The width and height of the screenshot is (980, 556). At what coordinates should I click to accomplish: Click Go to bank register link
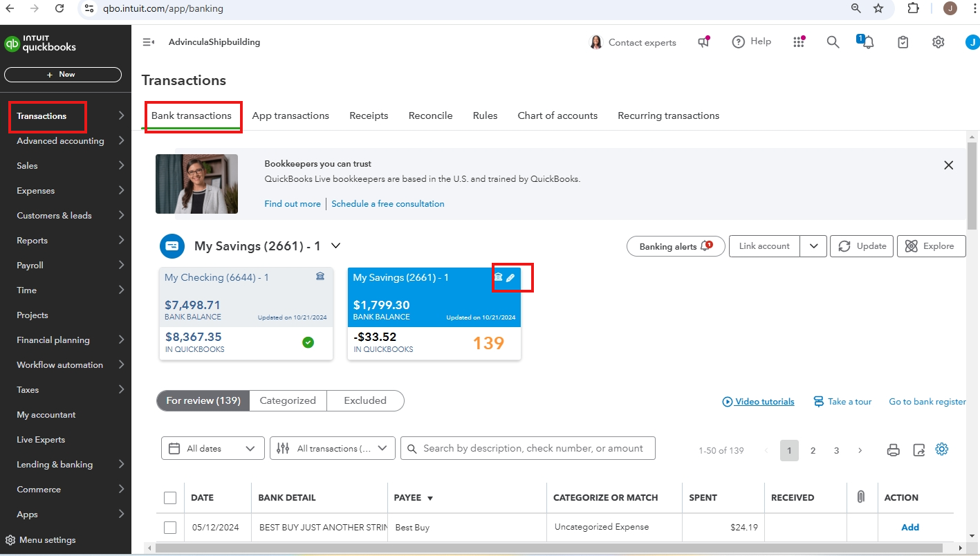point(927,401)
